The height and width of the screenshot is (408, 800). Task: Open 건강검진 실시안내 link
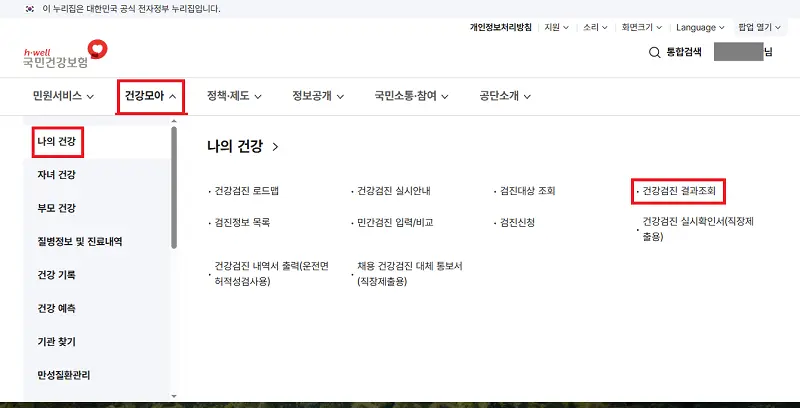click(x=394, y=192)
